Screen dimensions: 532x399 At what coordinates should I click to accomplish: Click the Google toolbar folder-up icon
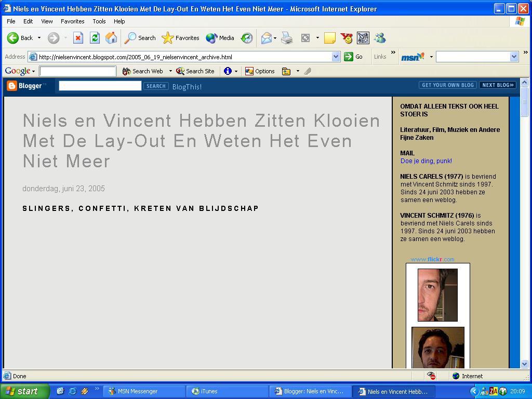[x=286, y=71]
